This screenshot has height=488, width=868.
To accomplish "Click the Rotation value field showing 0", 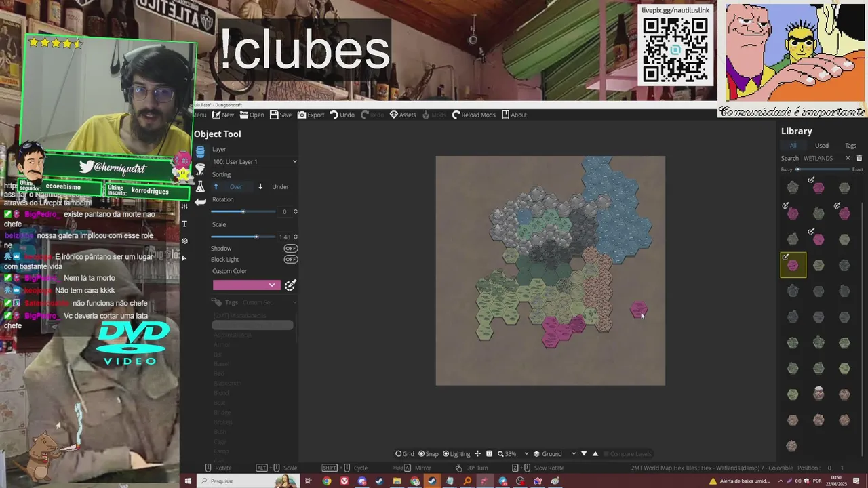I will (x=284, y=211).
